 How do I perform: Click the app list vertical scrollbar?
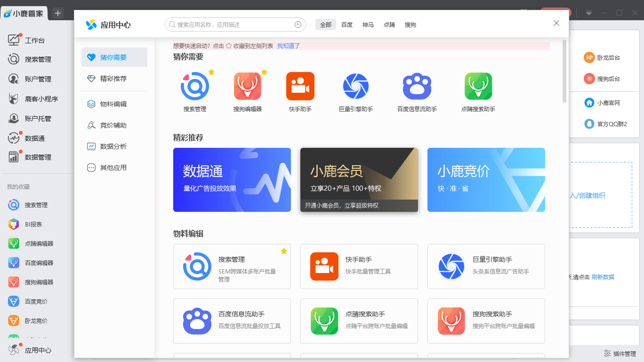click(x=564, y=71)
